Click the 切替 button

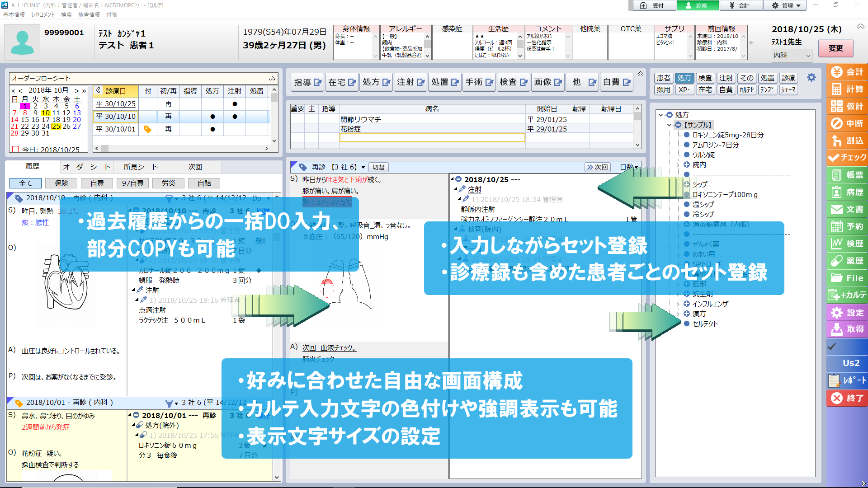coord(378,167)
